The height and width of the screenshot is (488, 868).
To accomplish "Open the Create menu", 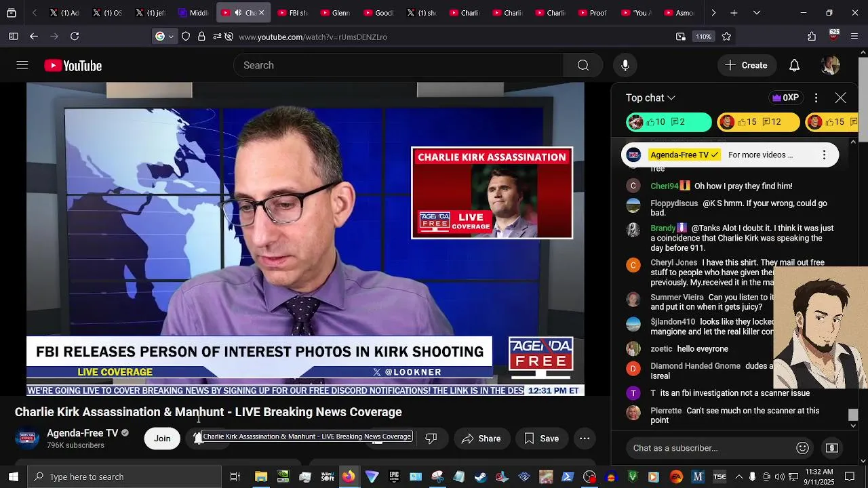I will [x=746, y=65].
